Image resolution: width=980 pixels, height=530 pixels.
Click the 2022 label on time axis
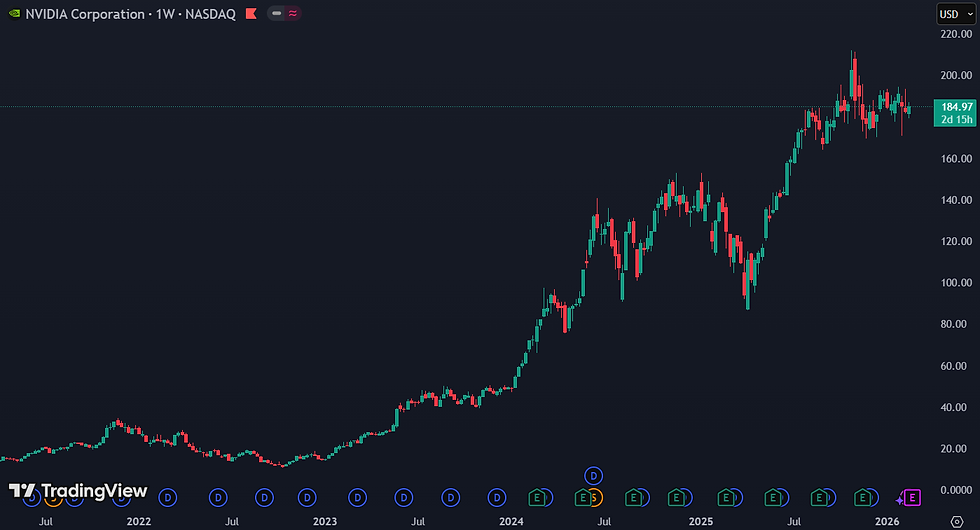[139, 521]
